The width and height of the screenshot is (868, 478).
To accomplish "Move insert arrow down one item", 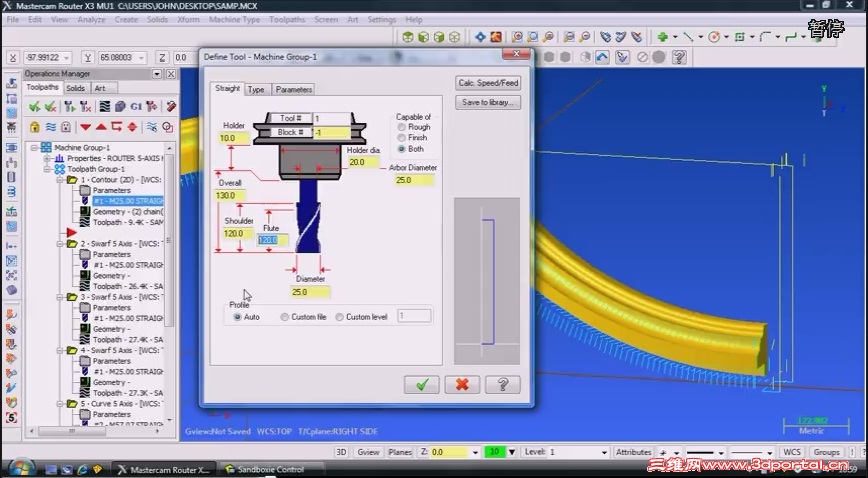I will (85, 127).
